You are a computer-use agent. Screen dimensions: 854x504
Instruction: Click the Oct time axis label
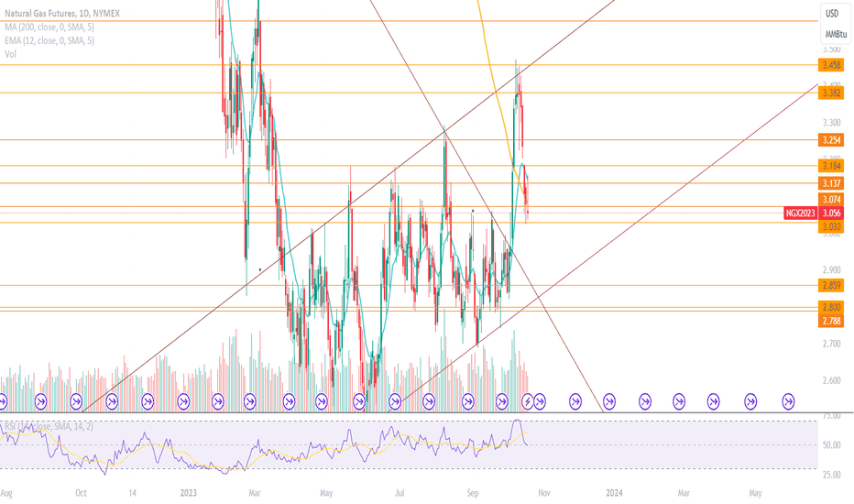81,493
